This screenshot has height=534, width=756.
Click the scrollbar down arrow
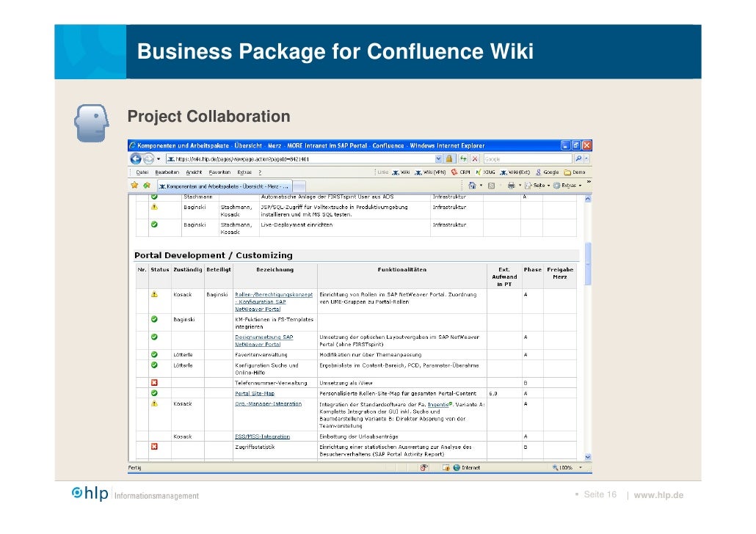588,456
